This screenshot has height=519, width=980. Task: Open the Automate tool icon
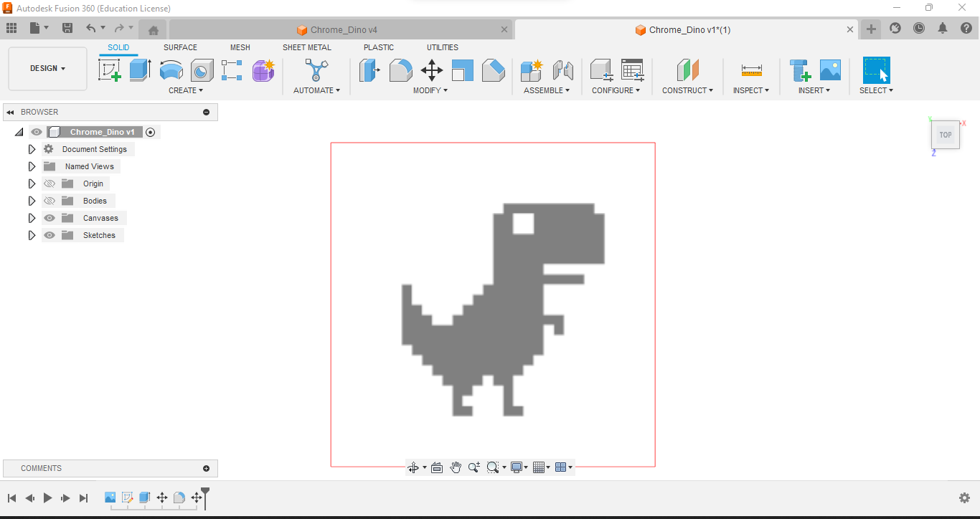[x=316, y=70]
